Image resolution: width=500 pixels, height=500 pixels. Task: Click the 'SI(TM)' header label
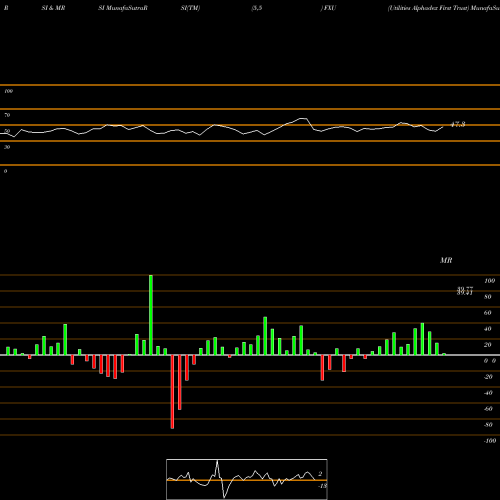pyautogui.click(x=190, y=8)
